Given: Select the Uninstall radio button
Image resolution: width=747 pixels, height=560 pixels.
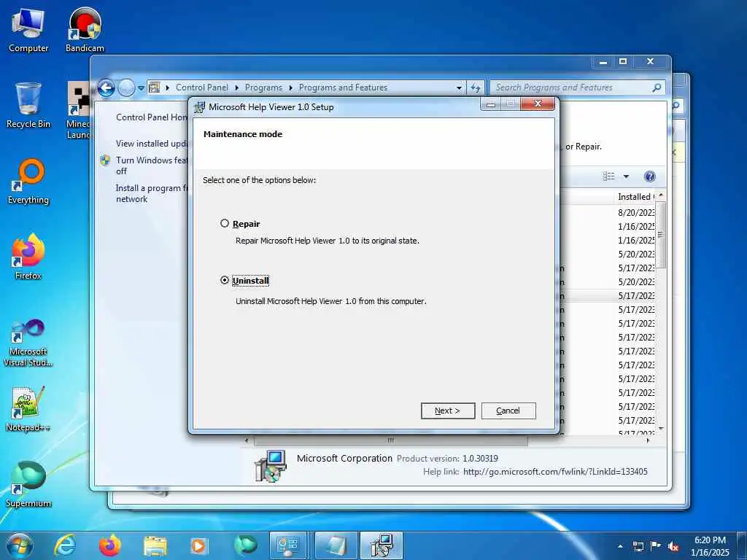Looking at the screenshot, I should (x=225, y=281).
